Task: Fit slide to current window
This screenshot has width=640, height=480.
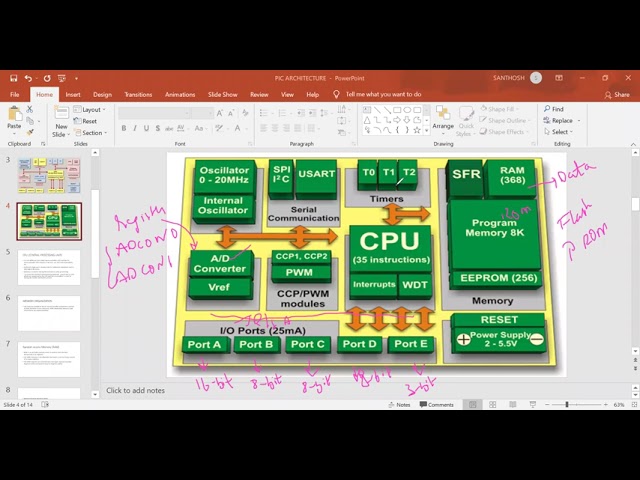Action: pyautogui.click(x=634, y=404)
